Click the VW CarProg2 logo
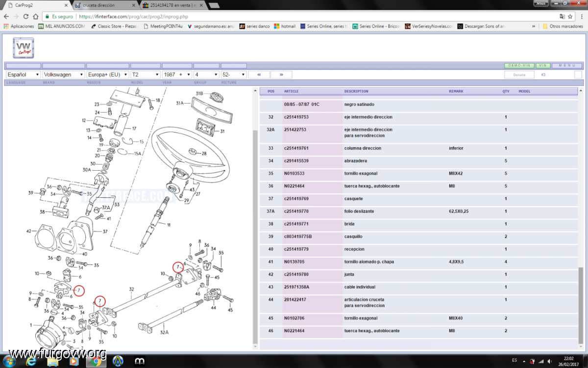 pos(24,49)
